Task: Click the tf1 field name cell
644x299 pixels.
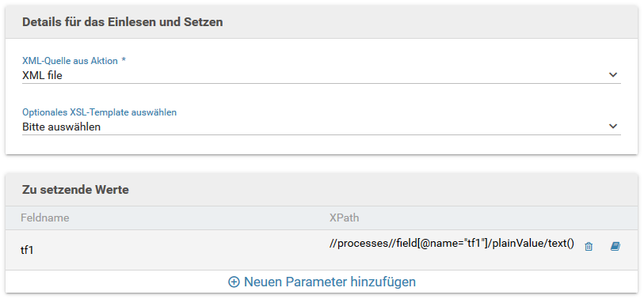Action: click(27, 250)
